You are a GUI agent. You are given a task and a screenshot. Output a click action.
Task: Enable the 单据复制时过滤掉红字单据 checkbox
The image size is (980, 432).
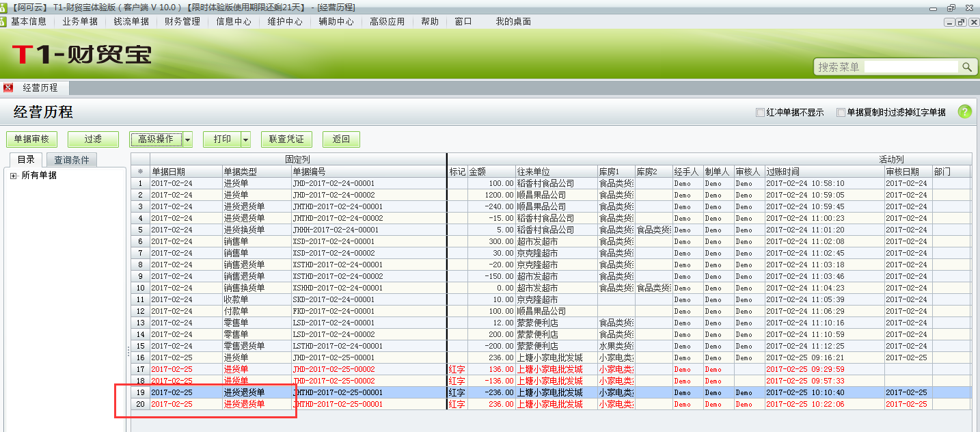click(x=839, y=112)
